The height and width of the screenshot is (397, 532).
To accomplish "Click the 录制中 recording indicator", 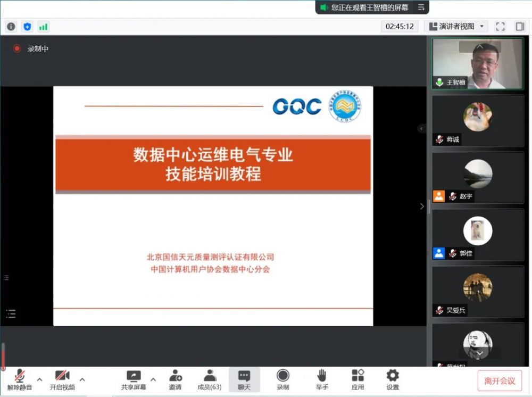I will (x=31, y=48).
